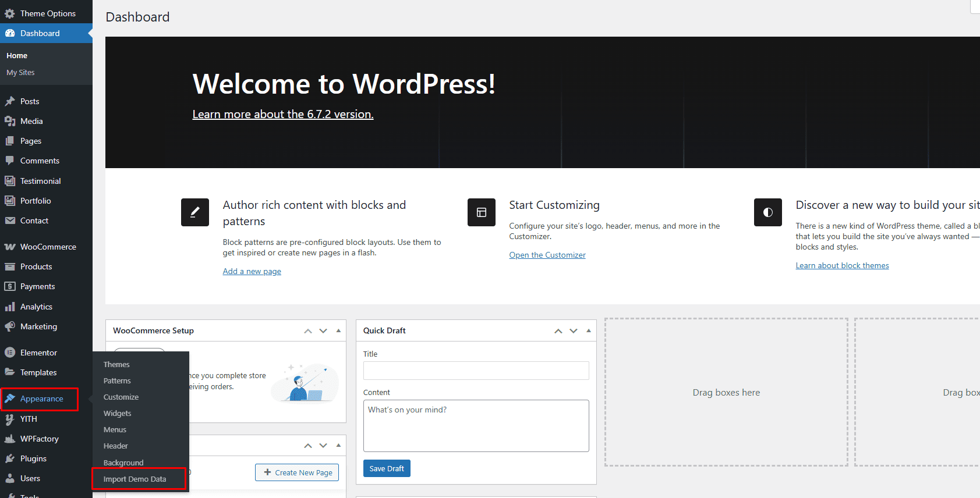980x498 pixels.
Task: Select Import Demo Data submenu item
Action: [x=135, y=479]
